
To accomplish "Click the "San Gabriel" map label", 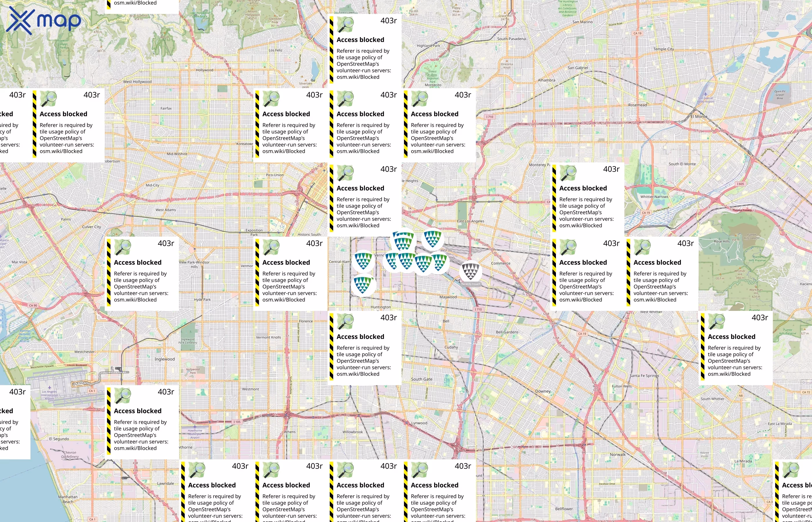I will [578, 68].
